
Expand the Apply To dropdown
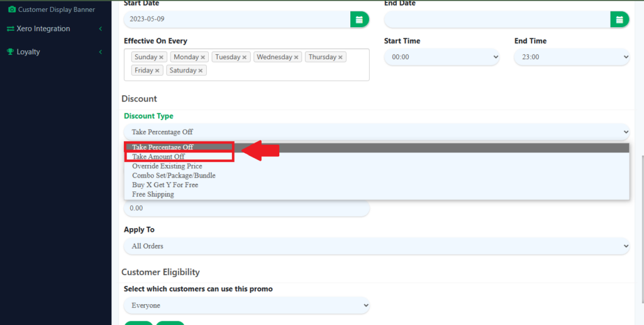(376, 246)
